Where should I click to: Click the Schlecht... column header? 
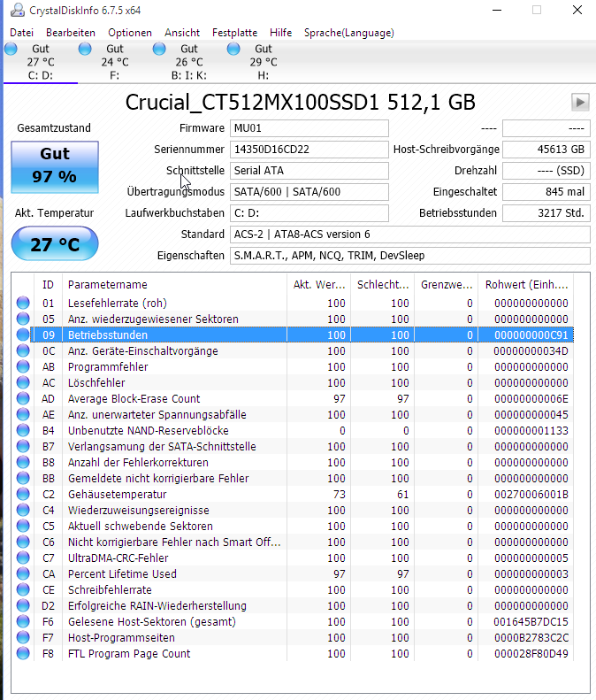(x=383, y=285)
